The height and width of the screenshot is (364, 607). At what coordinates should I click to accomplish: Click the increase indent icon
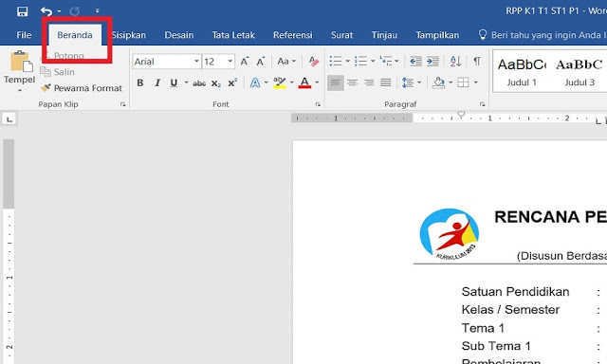[x=432, y=61]
